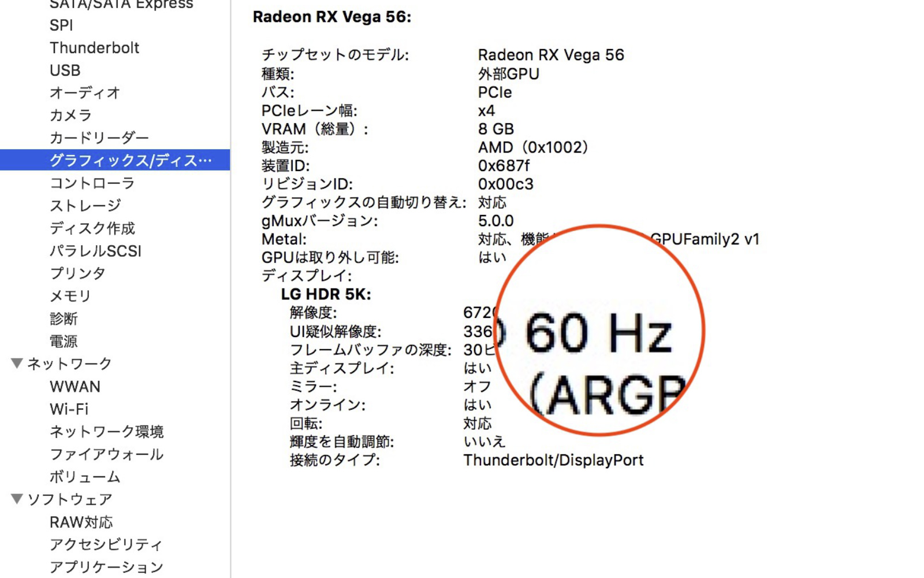
Task: Select SPI in the sidebar
Action: [x=61, y=25]
